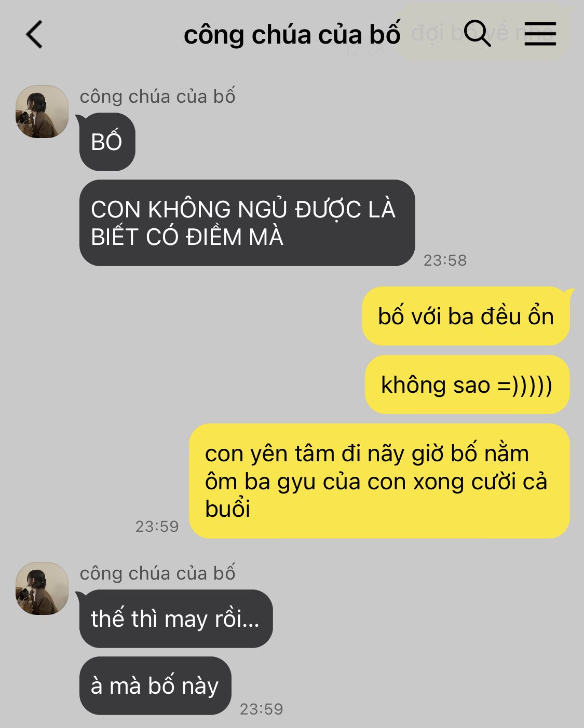The image size is (584, 728).
Task: Tap the faded 12:28 timestamp under the title
Action: [x=365, y=50]
